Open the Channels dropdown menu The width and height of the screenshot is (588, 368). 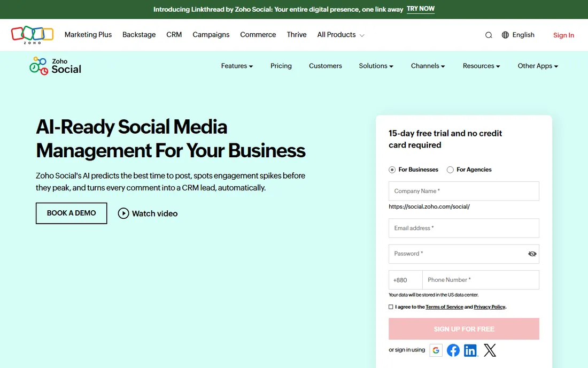click(428, 66)
